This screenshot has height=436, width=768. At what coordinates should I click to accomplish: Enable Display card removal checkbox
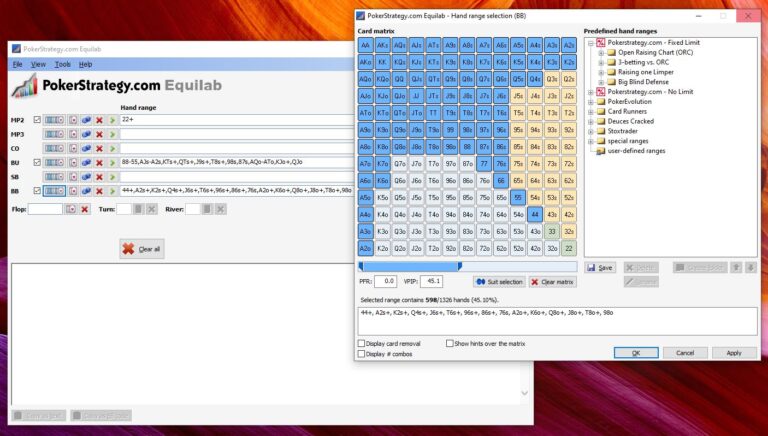[362, 343]
